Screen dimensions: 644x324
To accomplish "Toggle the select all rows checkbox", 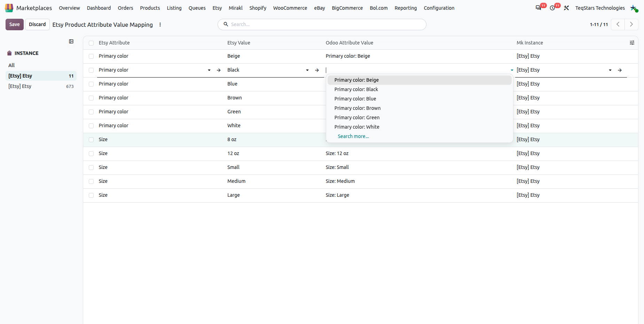I will coord(91,43).
